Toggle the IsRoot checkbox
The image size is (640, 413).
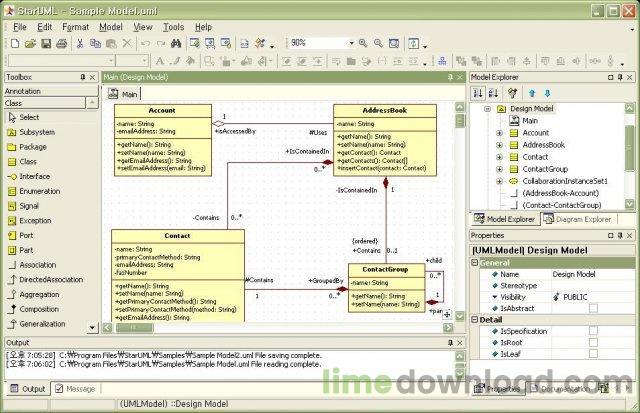[593, 342]
